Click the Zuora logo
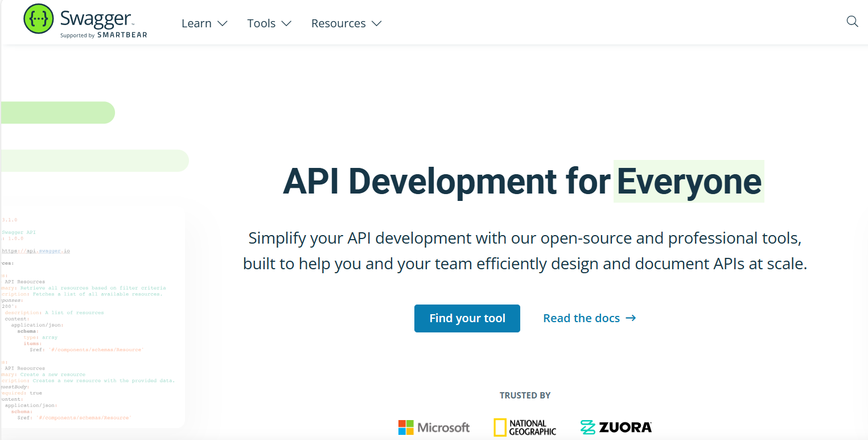 tap(616, 427)
